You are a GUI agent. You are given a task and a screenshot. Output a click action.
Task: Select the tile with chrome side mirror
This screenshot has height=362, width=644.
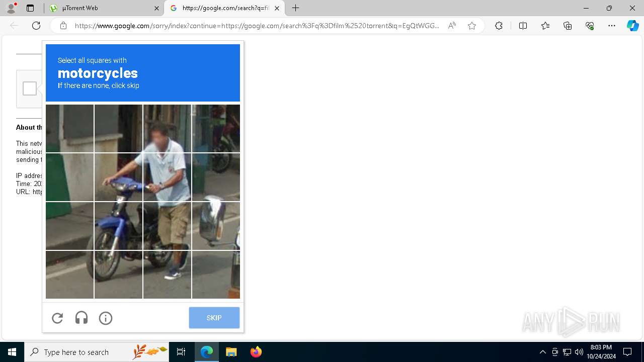pyautogui.click(x=216, y=226)
